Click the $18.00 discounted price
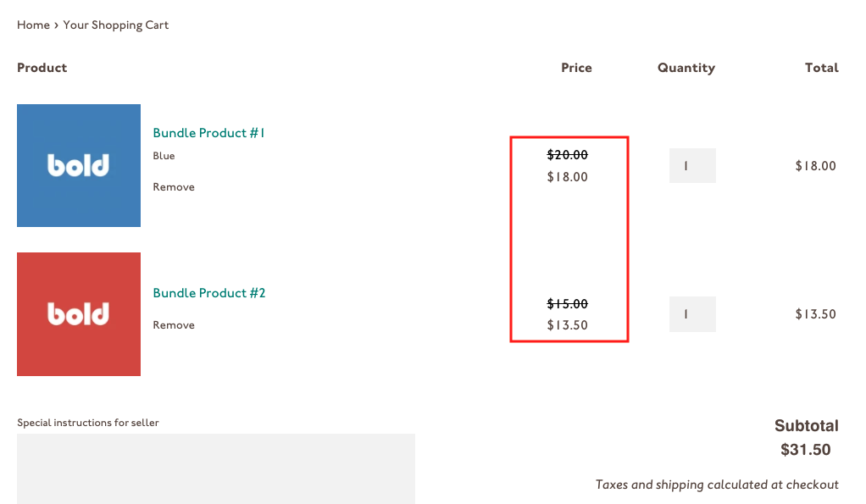The height and width of the screenshot is (504, 866). tap(567, 177)
